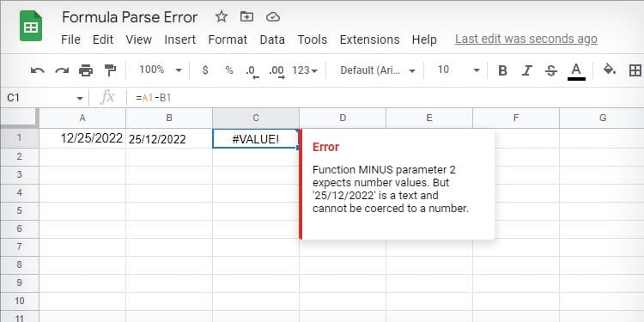This screenshot has height=322, width=644.
Task: Open the borders tool
Action: click(x=635, y=70)
